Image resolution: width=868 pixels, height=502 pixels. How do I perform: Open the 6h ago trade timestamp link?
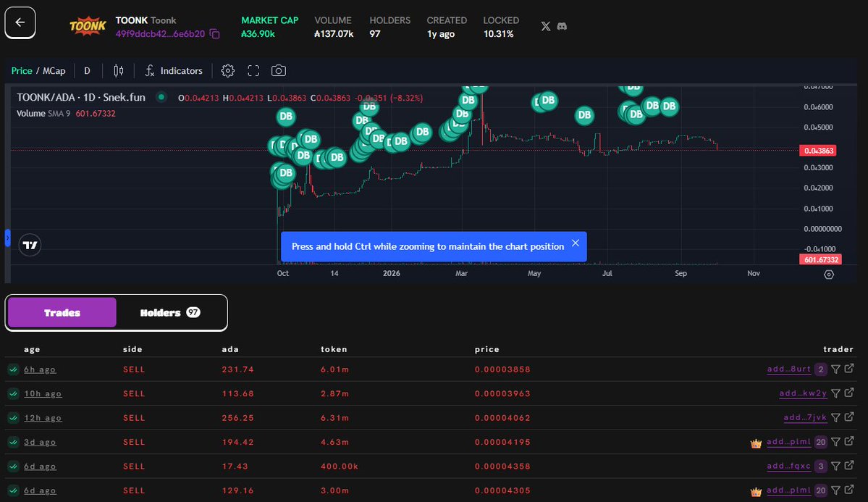coord(40,369)
